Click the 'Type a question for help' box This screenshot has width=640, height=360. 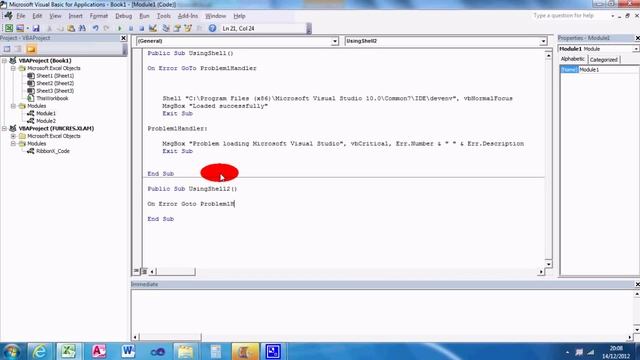pyautogui.click(x=570, y=16)
